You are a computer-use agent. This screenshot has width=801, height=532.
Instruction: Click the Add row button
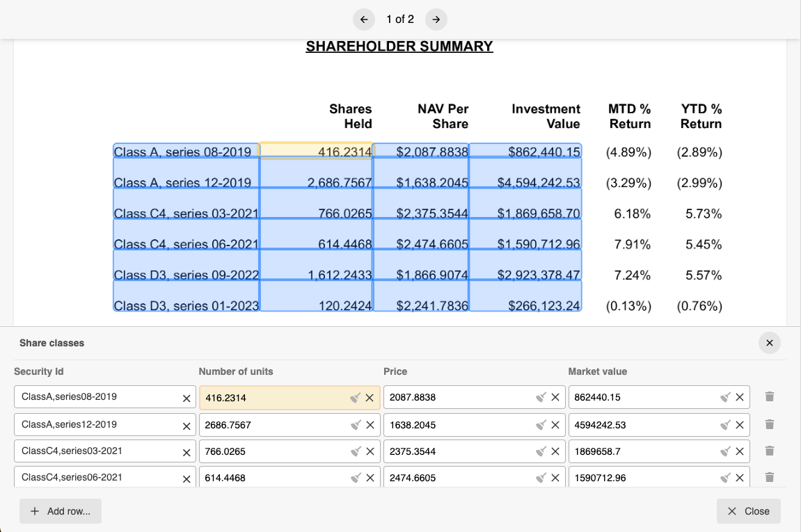click(x=60, y=510)
